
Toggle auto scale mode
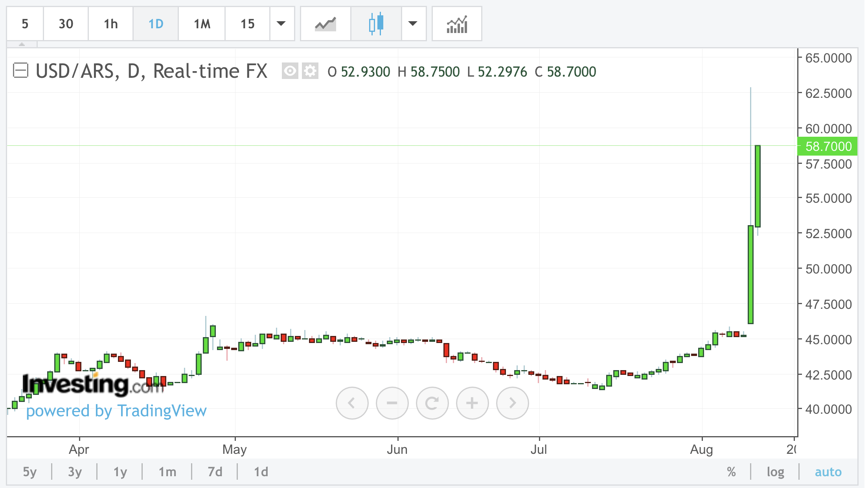pos(828,471)
